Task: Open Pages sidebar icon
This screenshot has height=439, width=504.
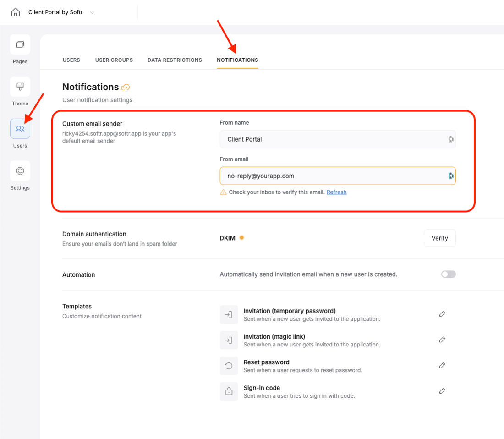Action: 20,44
